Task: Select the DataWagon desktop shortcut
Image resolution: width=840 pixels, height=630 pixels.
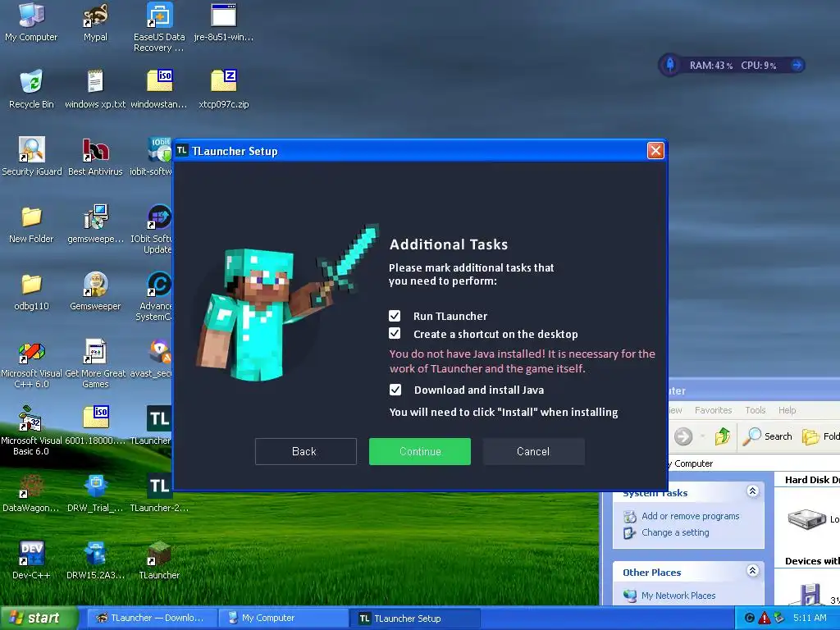Action: 31,493
